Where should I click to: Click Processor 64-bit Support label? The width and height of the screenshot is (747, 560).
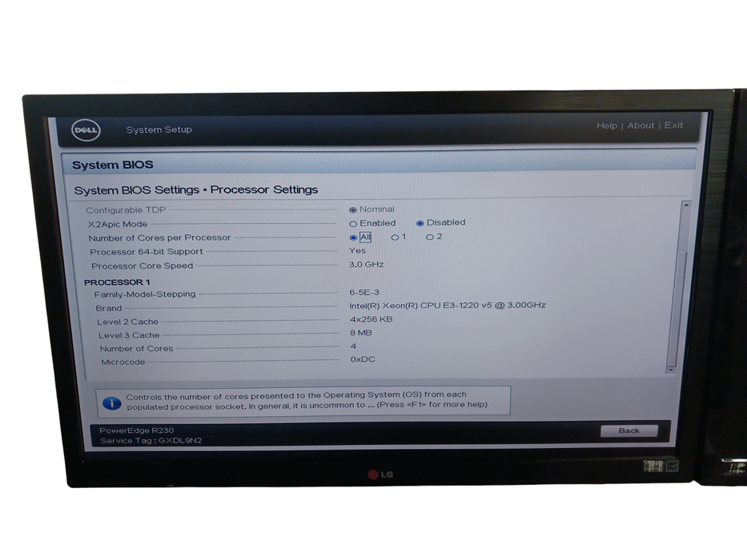point(147,251)
